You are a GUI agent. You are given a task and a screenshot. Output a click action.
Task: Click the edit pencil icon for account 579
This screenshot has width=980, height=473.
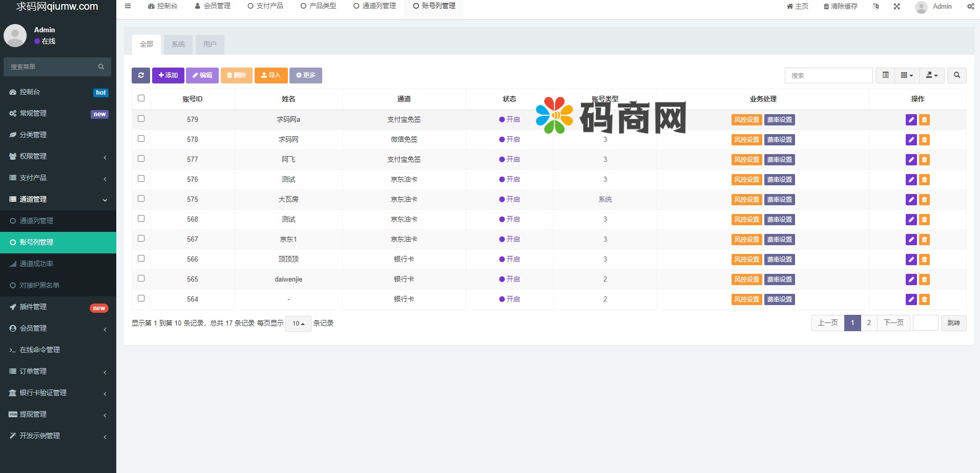point(911,120)
